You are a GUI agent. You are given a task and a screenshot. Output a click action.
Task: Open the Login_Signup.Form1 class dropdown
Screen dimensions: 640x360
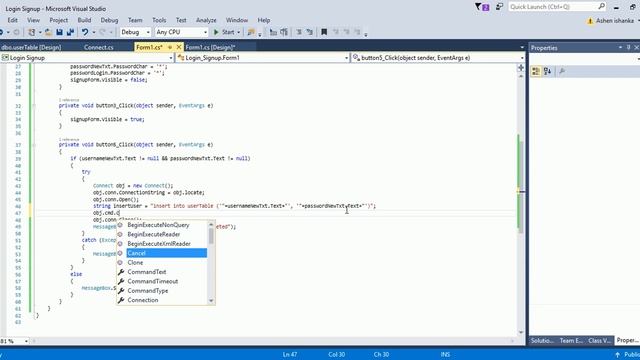(346, 58)
